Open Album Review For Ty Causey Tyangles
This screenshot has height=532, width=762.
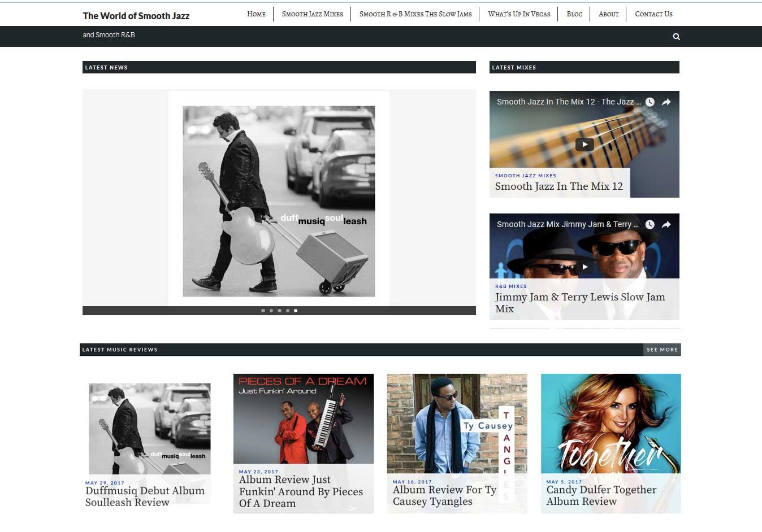click(x=444, y=495)
